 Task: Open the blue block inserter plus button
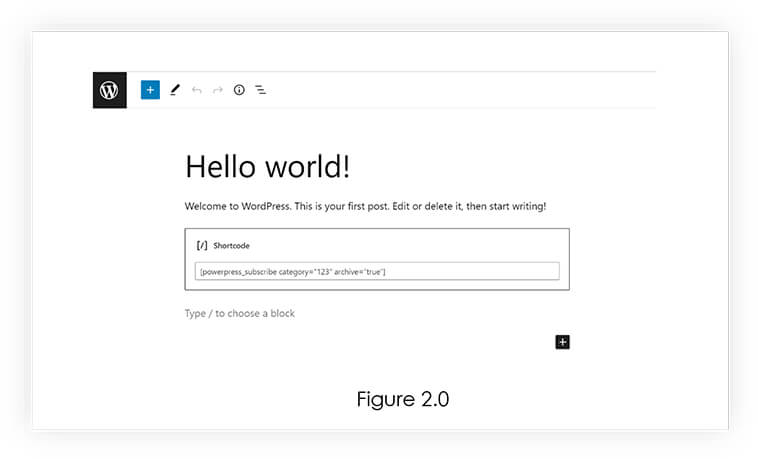point(150,90)
